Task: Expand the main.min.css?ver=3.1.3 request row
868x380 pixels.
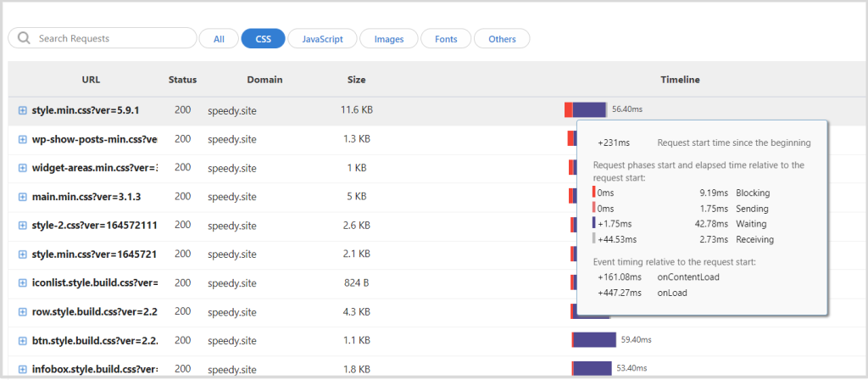Action: [23, 197]
